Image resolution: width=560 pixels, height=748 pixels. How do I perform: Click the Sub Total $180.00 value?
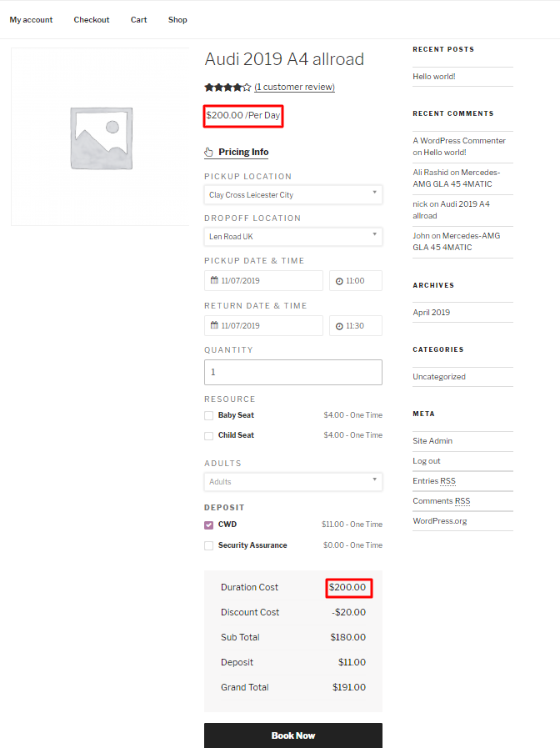pyautogui.click(x=347, y=637)
